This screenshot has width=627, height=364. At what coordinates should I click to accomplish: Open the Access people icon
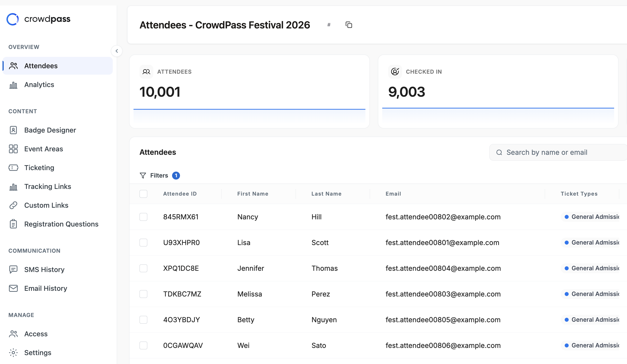pos(13,334)
